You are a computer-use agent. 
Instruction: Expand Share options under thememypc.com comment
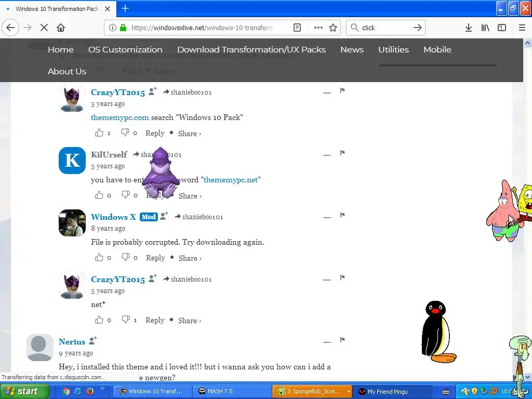click(x=189, y=134)
